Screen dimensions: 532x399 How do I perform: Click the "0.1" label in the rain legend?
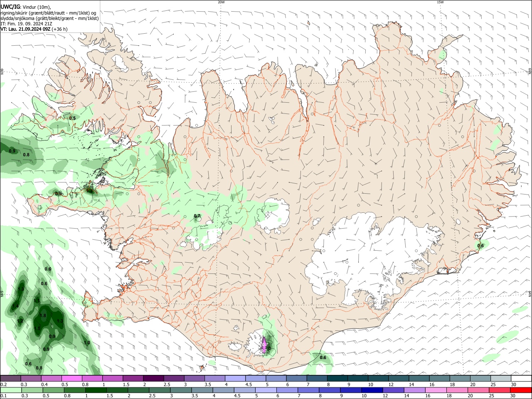click(3, 396)
